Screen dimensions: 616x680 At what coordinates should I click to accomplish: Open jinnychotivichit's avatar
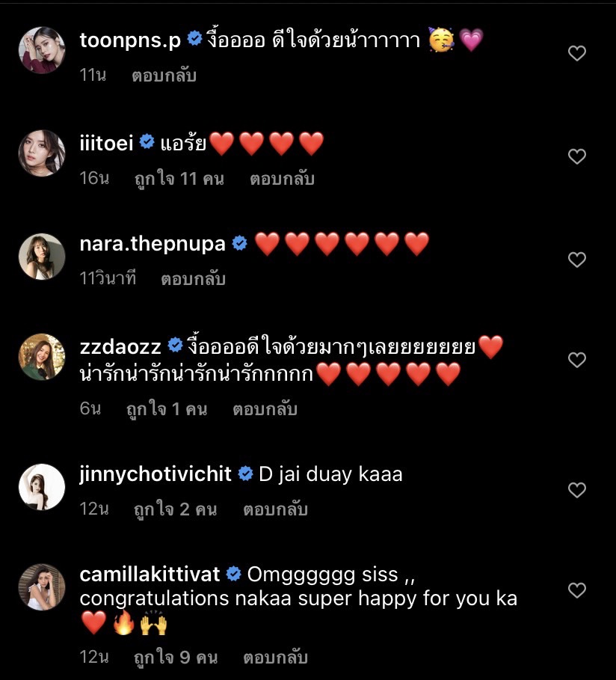pyautogui.click(x=42, y=487)
